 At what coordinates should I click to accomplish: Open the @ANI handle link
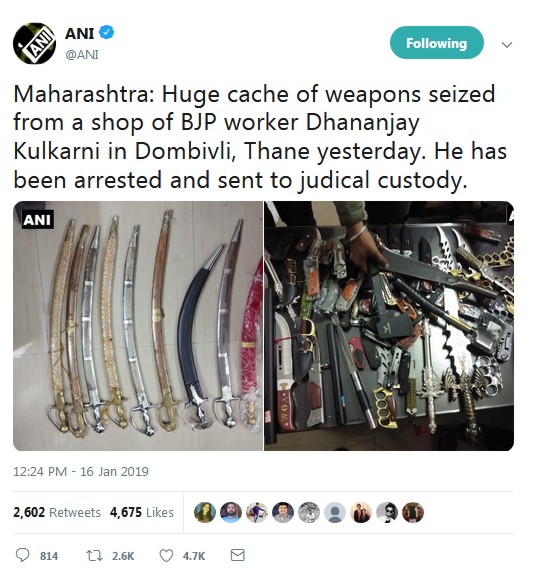click(82, 55)
